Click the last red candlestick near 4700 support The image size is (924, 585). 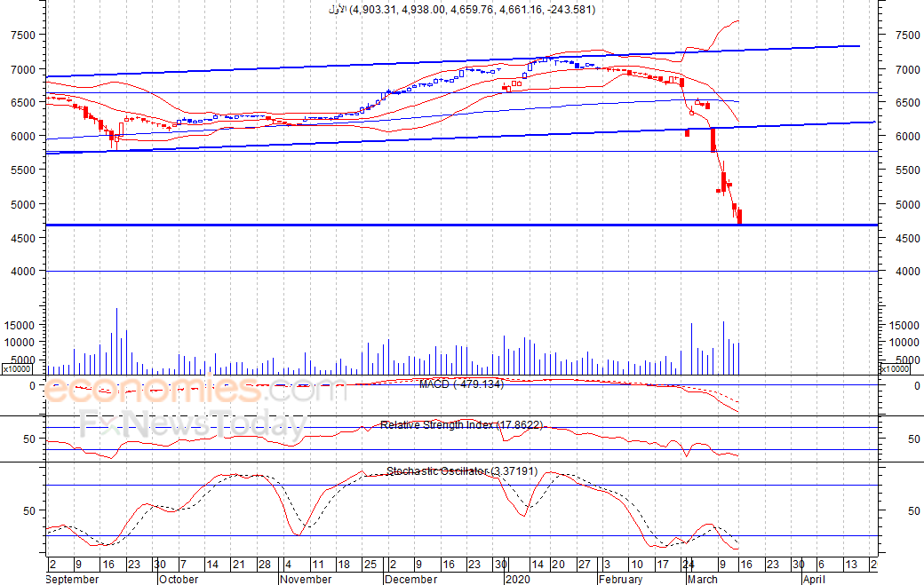click(739, 216)
